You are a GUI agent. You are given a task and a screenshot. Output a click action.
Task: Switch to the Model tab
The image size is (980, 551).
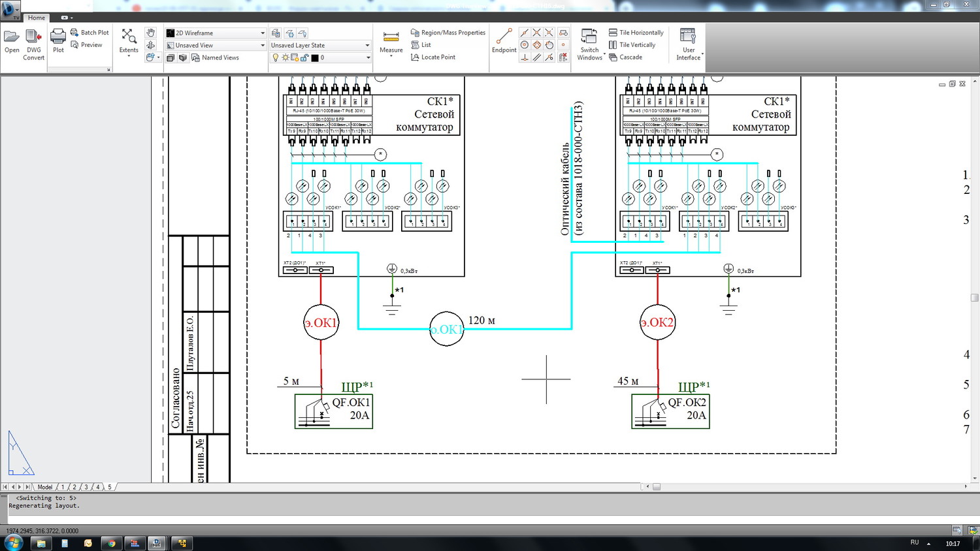pos(45,487)
